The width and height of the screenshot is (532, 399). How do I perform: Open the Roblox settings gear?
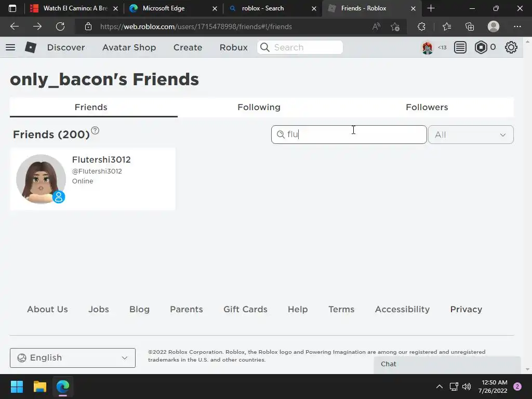[511, 47]
